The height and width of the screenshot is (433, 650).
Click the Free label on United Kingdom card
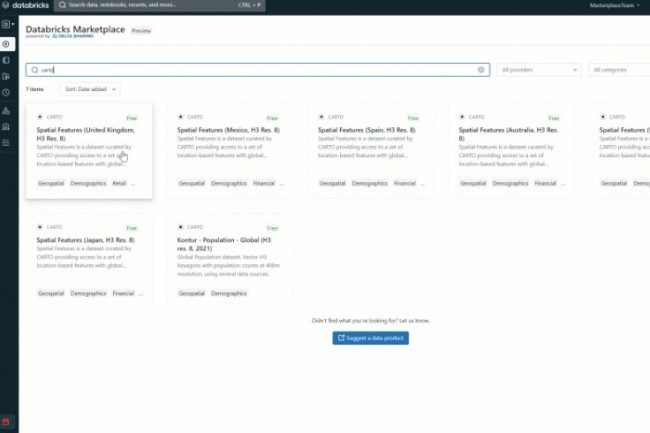[131, 118]
